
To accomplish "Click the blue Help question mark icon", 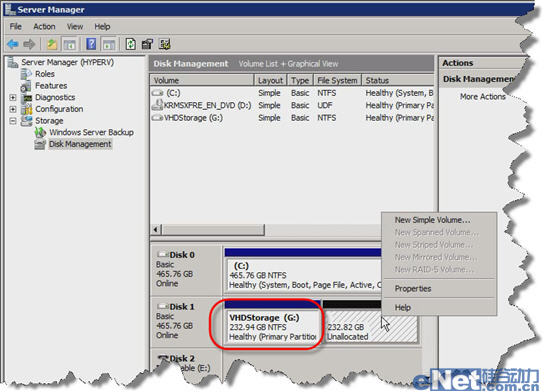I will pyautogui.click(x=91, y=44).
